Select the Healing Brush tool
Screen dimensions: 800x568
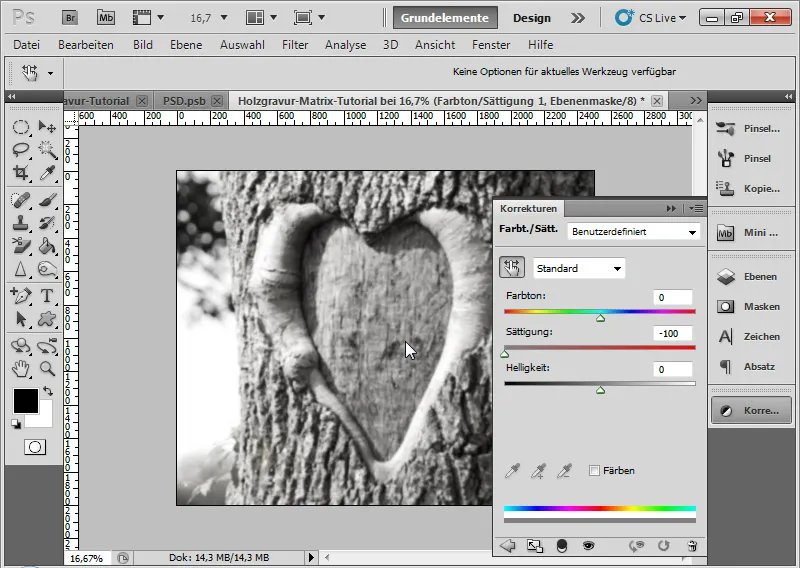[20, 200]
